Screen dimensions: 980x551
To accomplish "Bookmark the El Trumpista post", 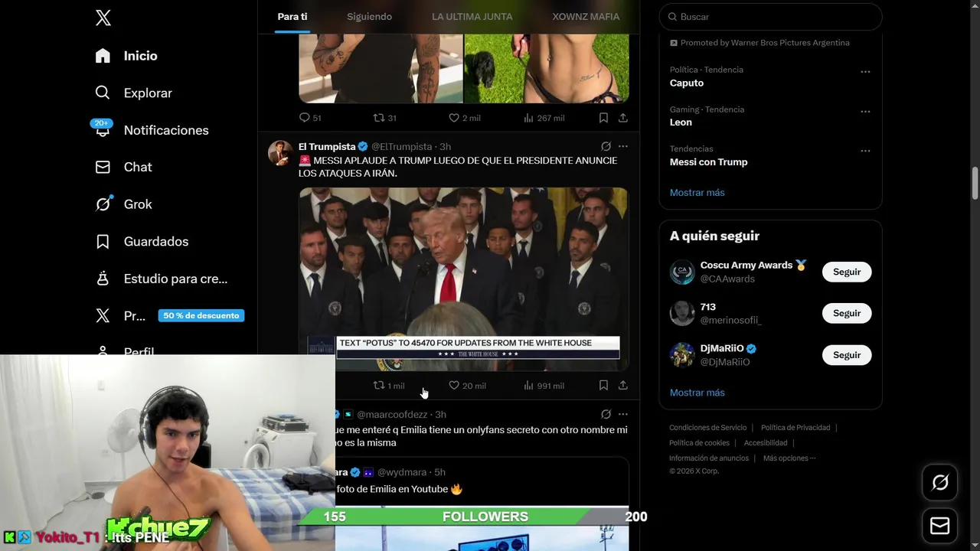I will point(603,386).
